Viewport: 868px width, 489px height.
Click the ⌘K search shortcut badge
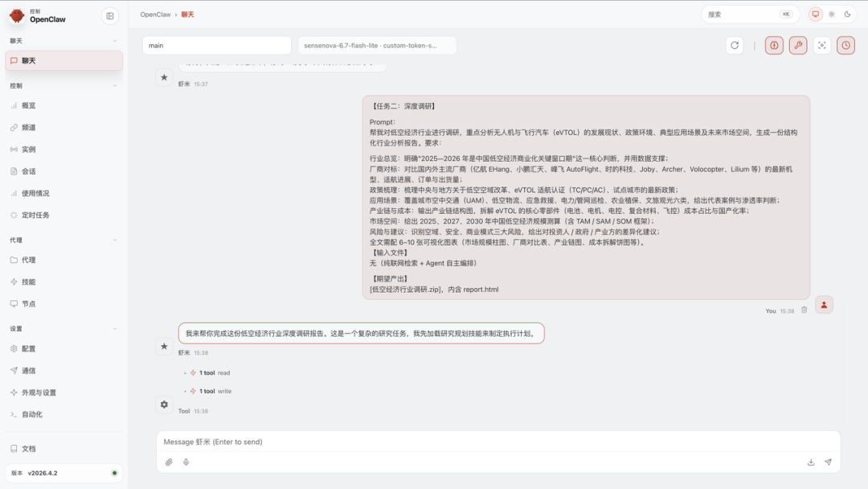pos(786,14)
